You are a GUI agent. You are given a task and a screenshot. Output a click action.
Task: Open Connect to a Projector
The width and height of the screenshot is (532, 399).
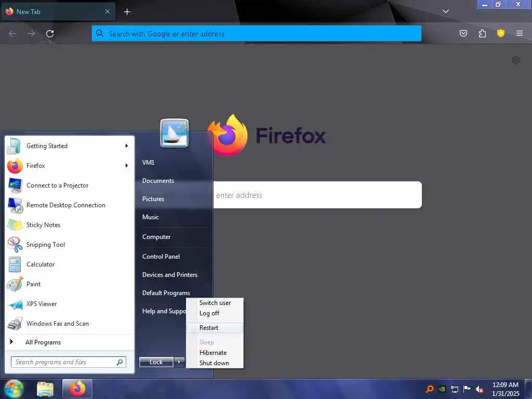click(x=70, y=185)
